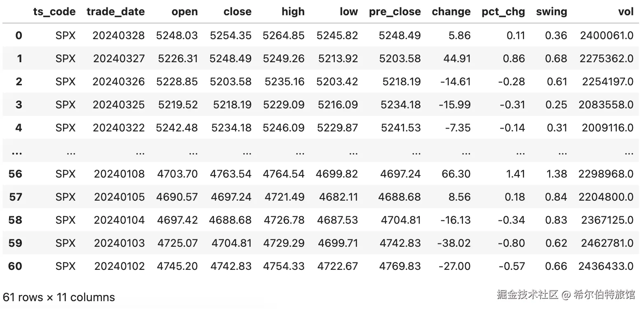Click the high value 4721.49

[x=284, y=197]
